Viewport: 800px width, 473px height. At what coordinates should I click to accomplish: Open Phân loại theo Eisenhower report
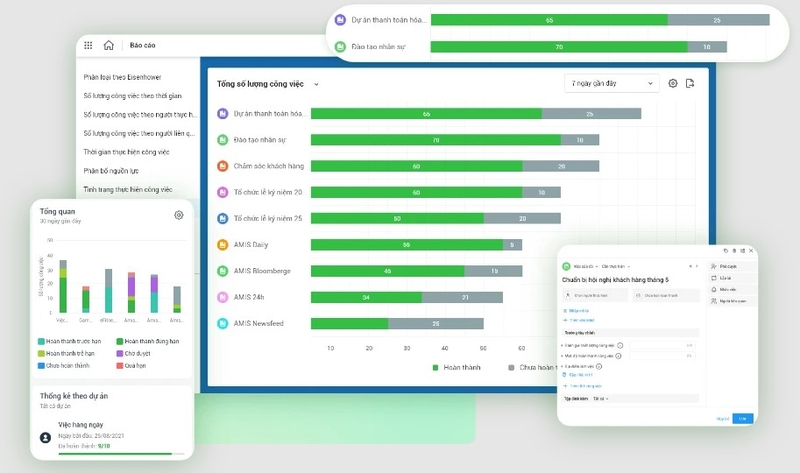tap(122, 77)
